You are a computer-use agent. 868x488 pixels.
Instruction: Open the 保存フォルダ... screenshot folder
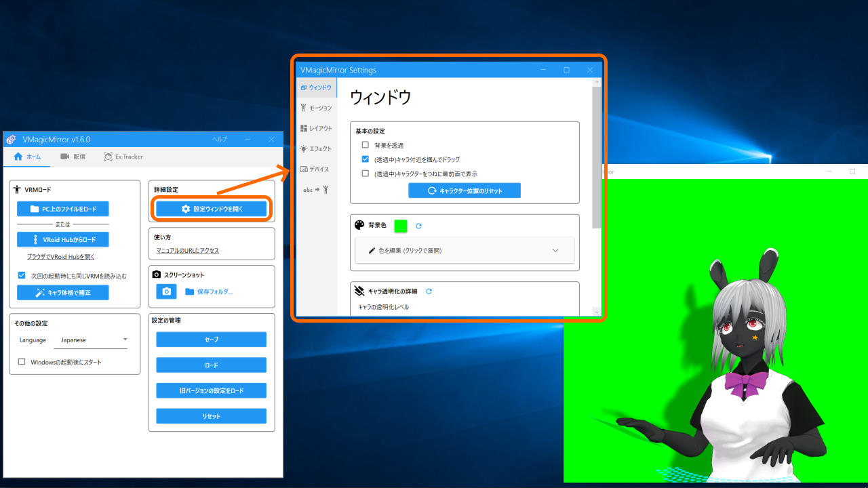pyautogui.click(x=209, y=291)
